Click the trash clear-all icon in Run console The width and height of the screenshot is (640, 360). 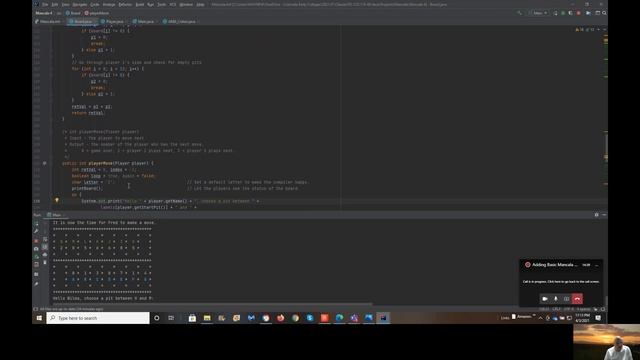point(45,262)
